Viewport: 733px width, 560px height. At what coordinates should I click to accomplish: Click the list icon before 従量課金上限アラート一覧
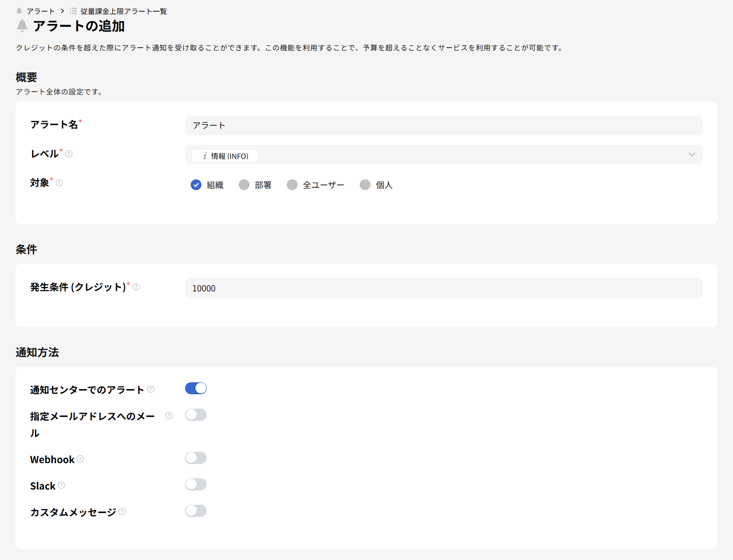[73, 11]
